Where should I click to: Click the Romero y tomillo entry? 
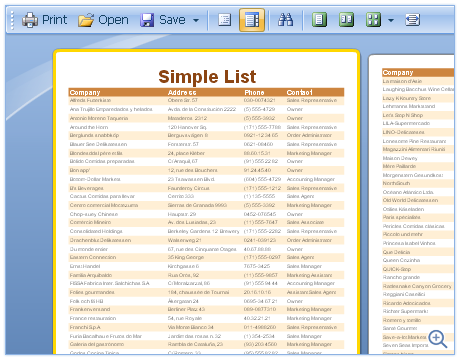pyautogui.click(x=402, y=320)
